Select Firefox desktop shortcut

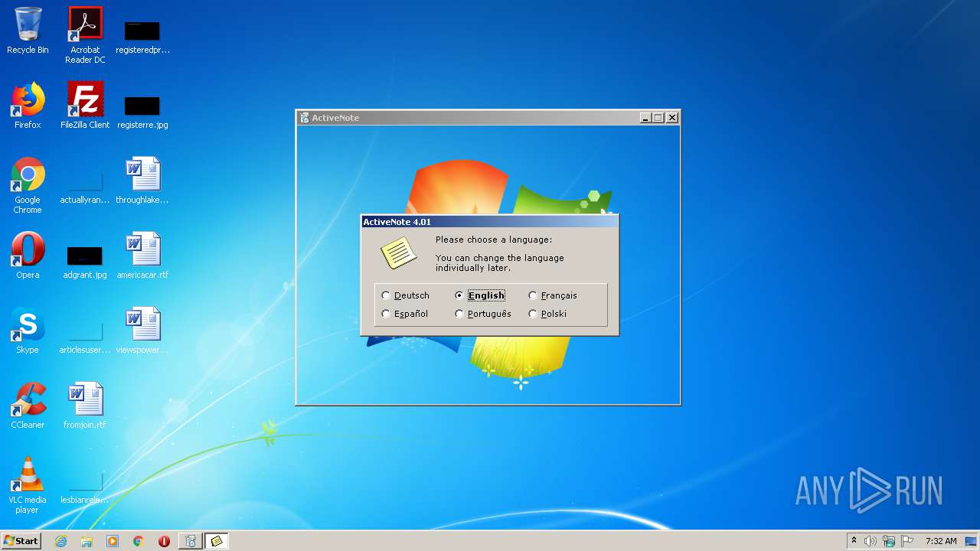pos(28,106)
